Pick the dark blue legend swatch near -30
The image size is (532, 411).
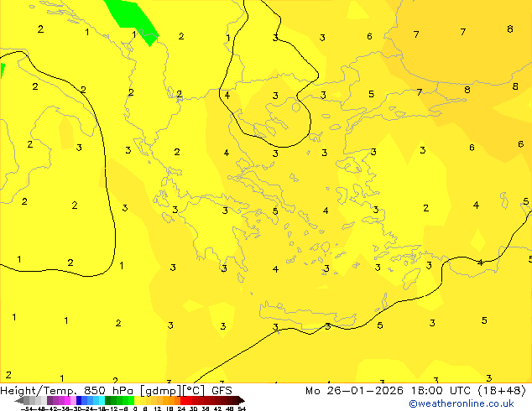[x=79, y=400]
